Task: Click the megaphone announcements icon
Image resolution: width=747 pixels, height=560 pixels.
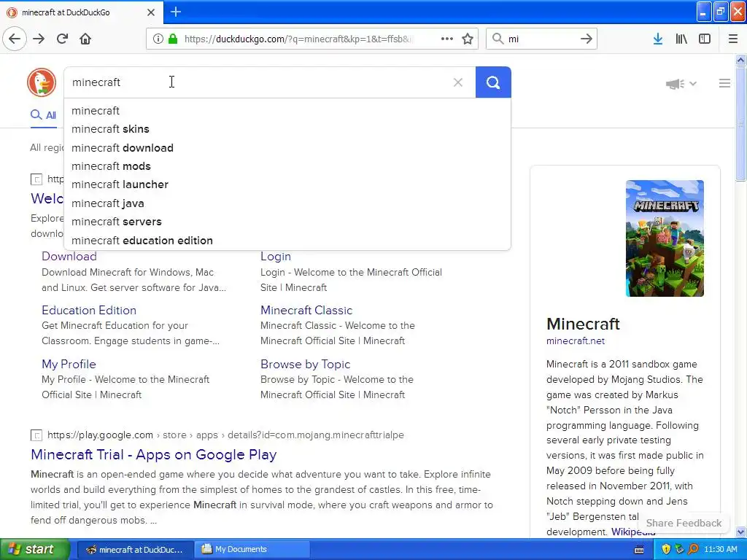Action: pyautogui.click(x=675, y=84)
